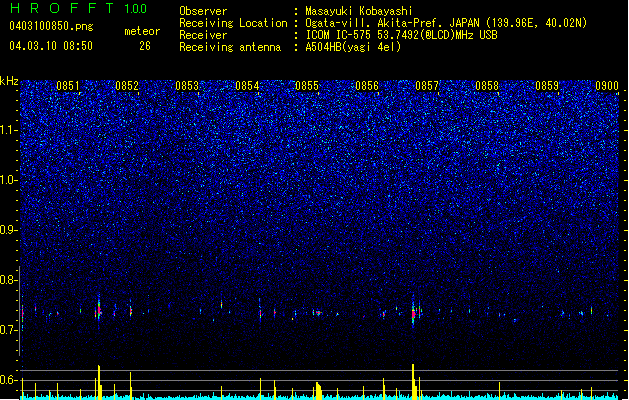Click the HROFFT 1.0.0 title text
This screenshot has width=629, height=400.
[79, 8]
